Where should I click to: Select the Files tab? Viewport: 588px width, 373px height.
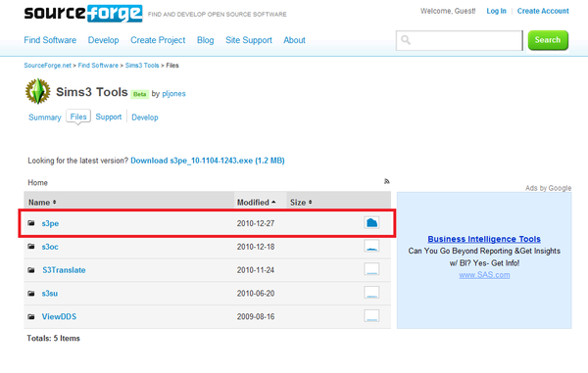[x=78, y=117]
